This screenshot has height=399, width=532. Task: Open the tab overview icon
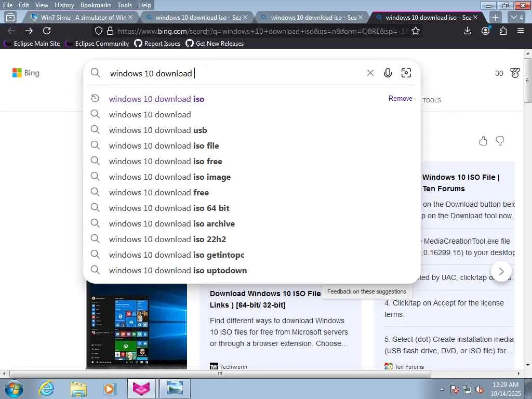tap(10, 17)
